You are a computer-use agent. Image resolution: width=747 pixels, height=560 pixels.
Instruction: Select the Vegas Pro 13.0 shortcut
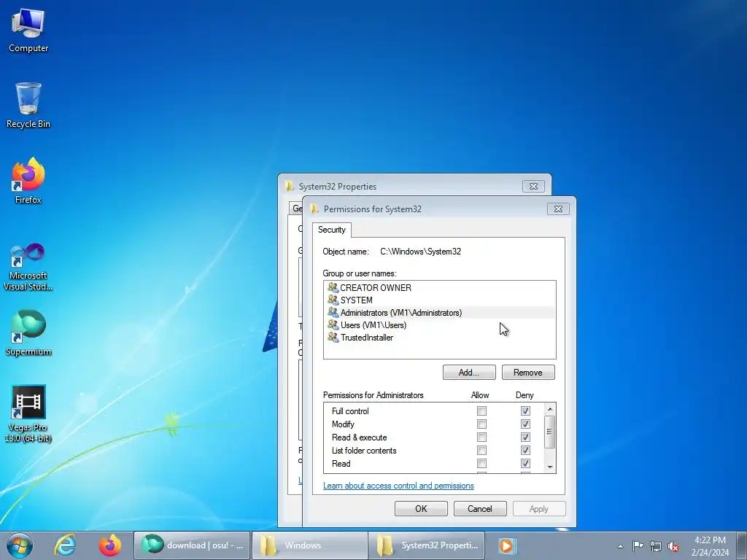click(28, 414)
